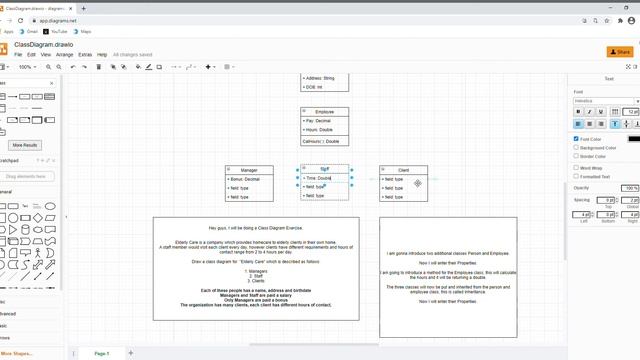Expand the General shapes section
Viewport: 640px width, 360px height.
(x=6, y=192)
